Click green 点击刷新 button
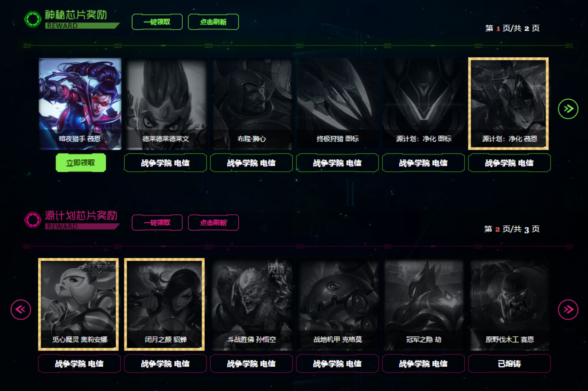The image size is (588, 391). (213, 22)
